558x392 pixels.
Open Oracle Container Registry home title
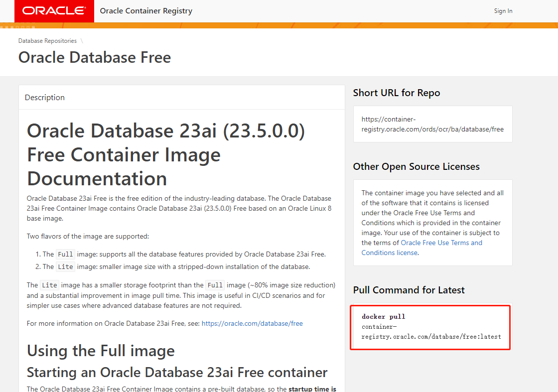[146, 11]
